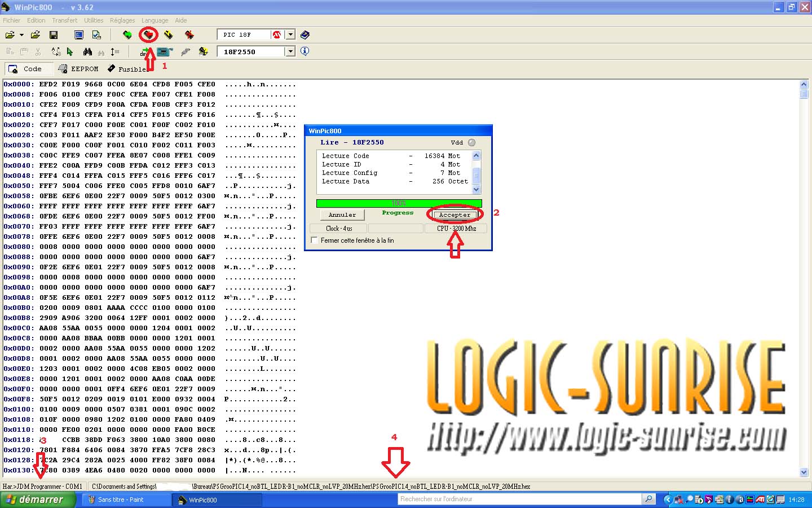Click the blue book icon after family dropdown
This screenshot has height=508, width=812.
305,35
